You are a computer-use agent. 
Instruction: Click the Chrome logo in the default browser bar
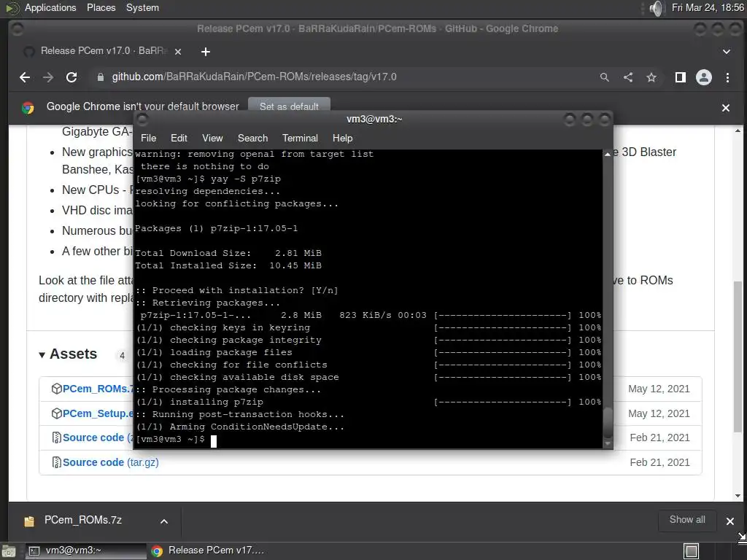[x=28, y=108]
